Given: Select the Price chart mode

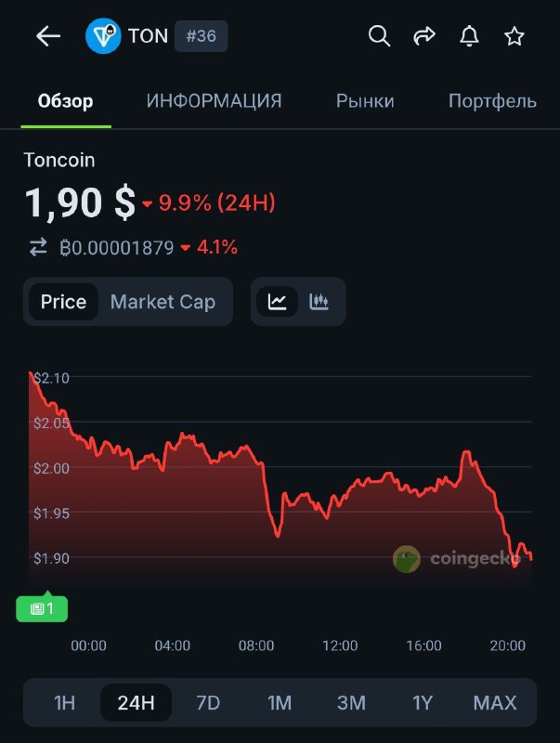Looking at the screenshot, I should (63, 302).
